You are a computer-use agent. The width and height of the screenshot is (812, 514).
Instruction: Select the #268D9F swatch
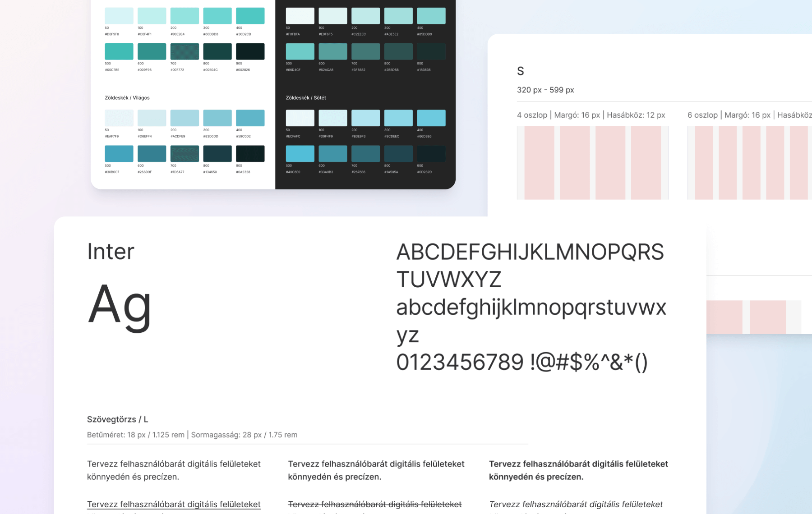tap(152, 154)
